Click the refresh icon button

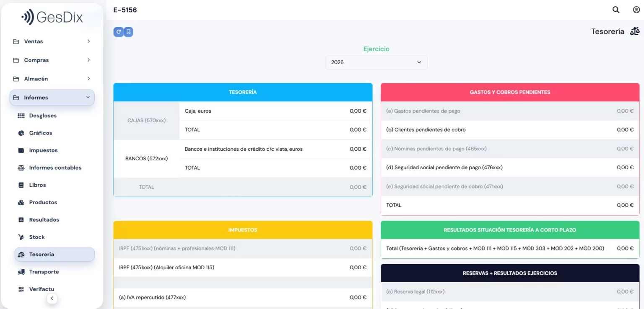click(119, 32)
